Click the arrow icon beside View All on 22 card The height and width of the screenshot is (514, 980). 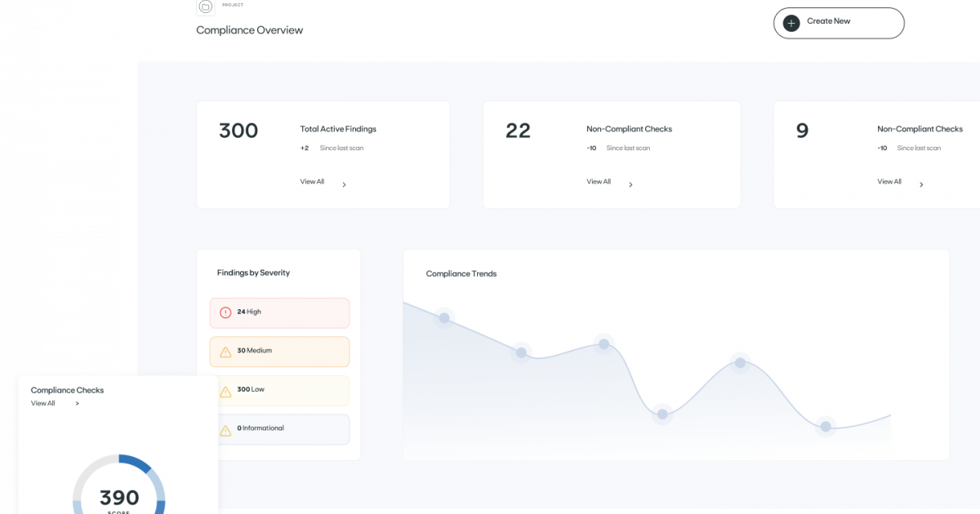coord(630,184)
